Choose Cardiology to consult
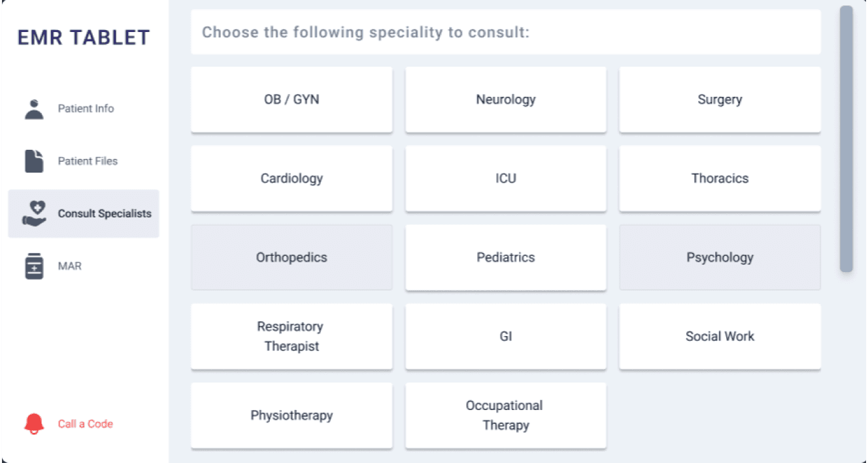The width and height of the screenshot is (868, 463). [292, 179]
